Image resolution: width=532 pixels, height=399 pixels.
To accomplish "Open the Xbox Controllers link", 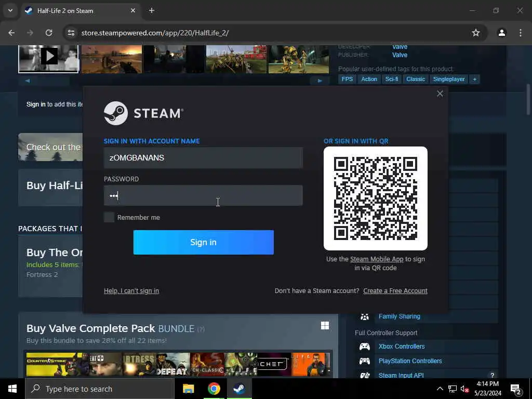I will point(402,347).
